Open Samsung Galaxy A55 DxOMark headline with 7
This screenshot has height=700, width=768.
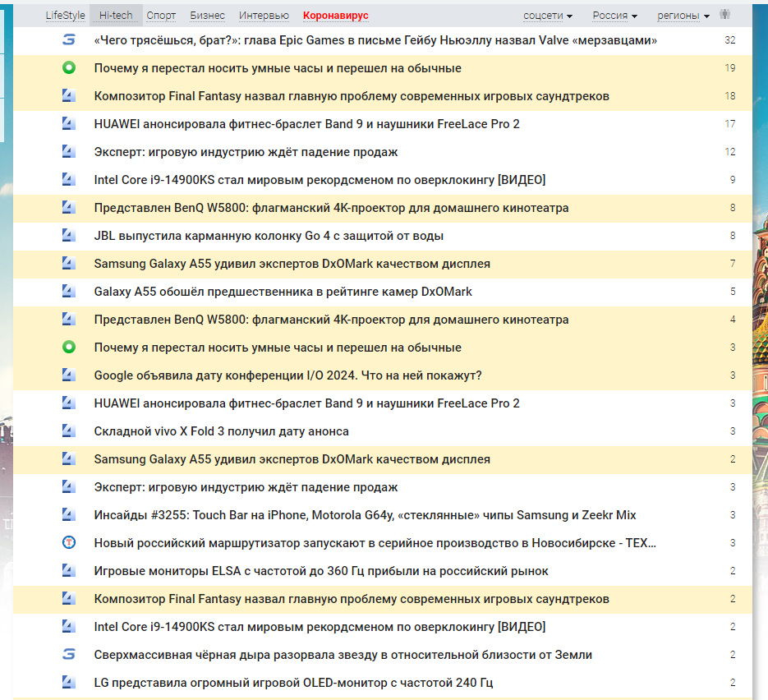pyautogui.click(x=292, y=264)
